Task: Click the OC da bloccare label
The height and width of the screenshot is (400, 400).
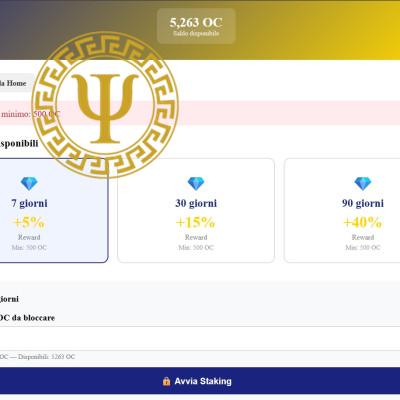Action: (27, 318)
